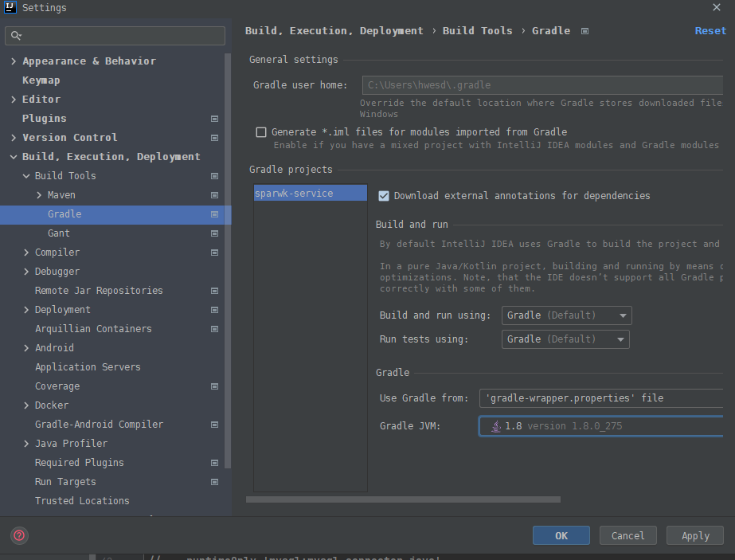Click the Java icon in Gradle JVM field
Screen dimensions: 735x560
coord(495,426)
